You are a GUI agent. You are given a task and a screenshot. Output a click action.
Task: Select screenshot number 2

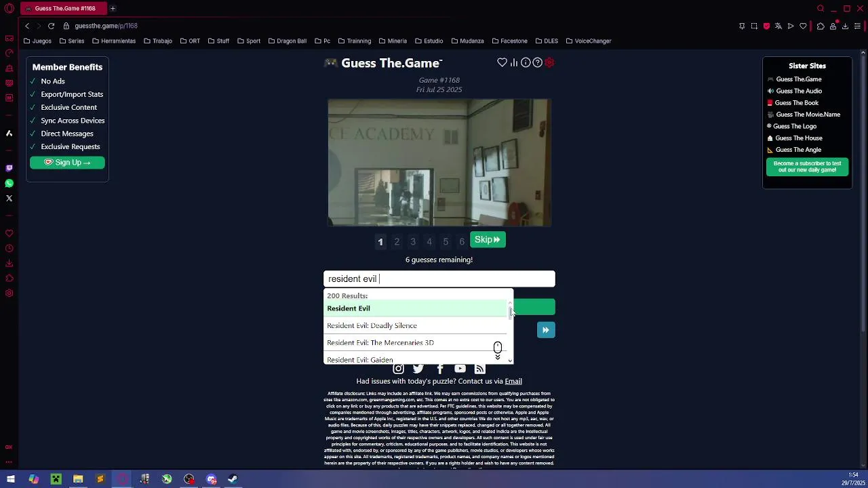coord(397,241)
